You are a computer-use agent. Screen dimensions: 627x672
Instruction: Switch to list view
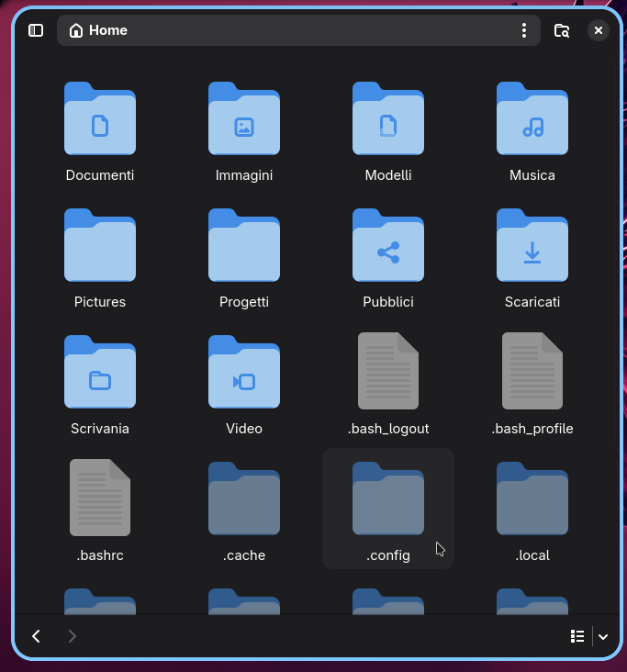(x=577, y=636)
